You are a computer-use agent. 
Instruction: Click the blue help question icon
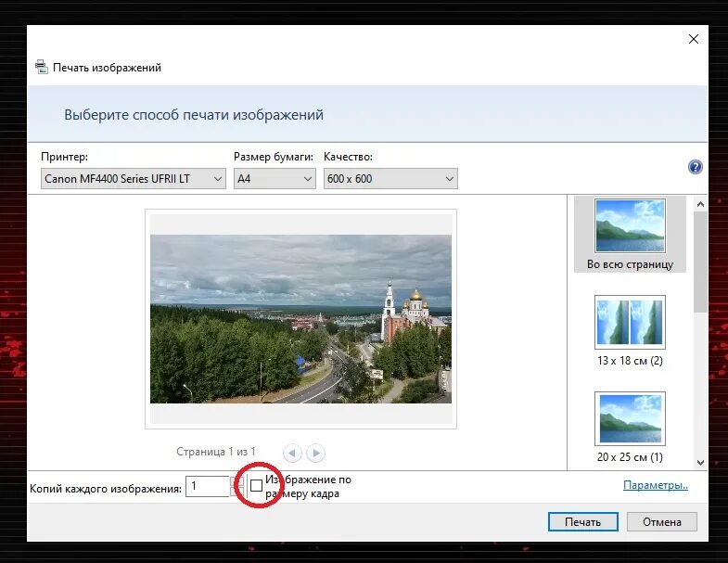pos(695,167)
